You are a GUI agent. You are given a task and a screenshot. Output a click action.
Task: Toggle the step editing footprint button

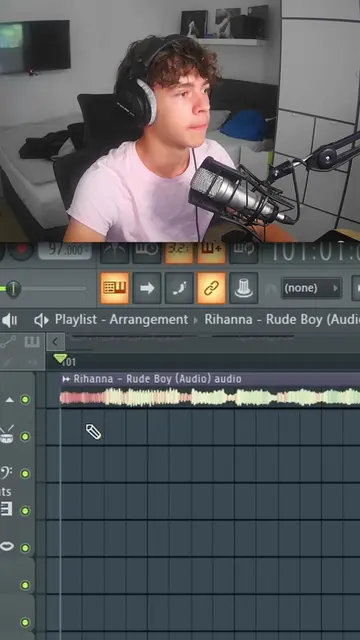[x=179, y=288]
